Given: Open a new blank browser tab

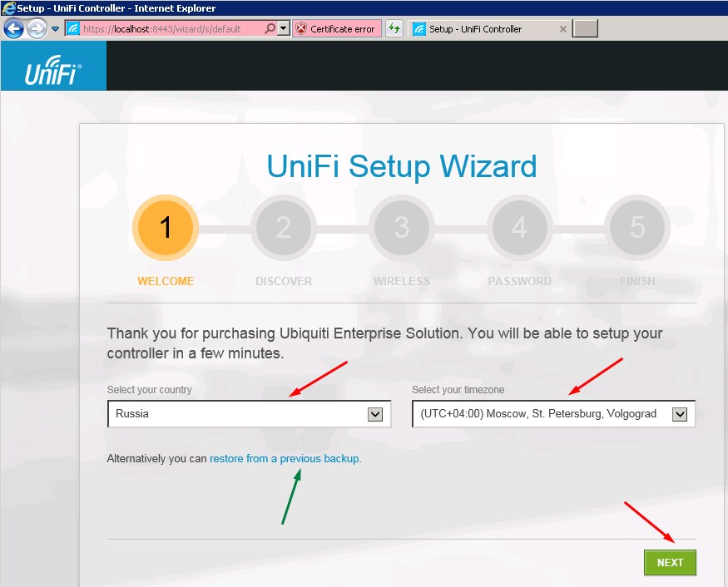Looking at the screenshot, I should (585, 29).
